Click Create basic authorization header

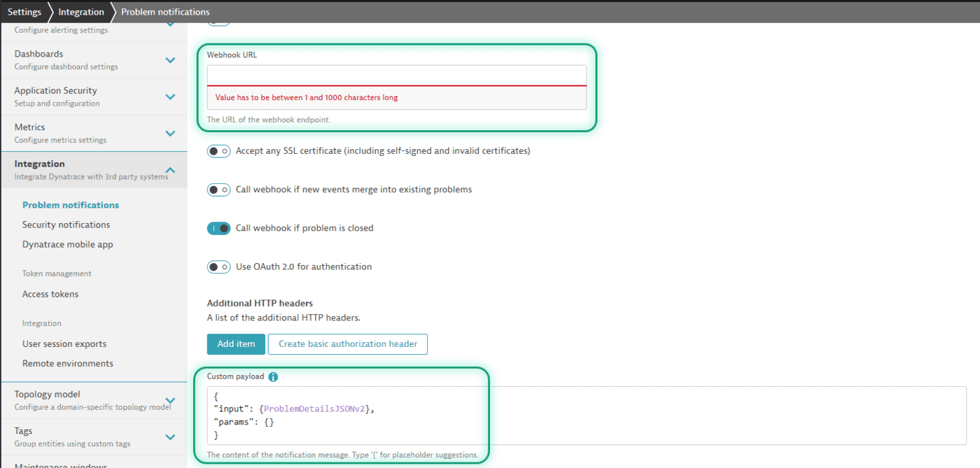click(347, 343)
